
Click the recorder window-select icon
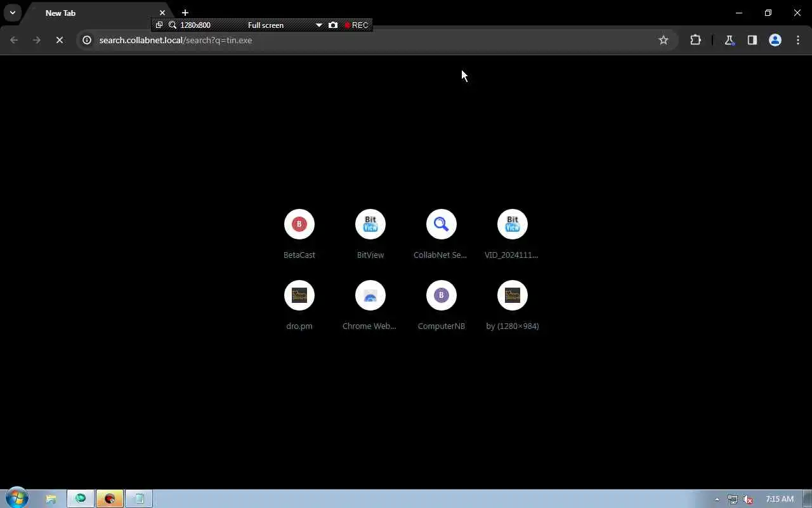coord(159,25)
